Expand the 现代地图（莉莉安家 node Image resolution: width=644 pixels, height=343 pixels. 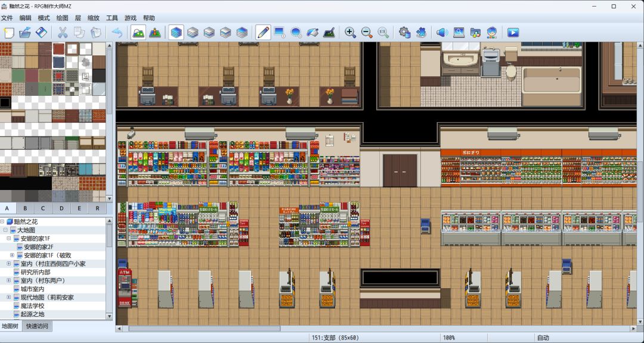[8, 297]
